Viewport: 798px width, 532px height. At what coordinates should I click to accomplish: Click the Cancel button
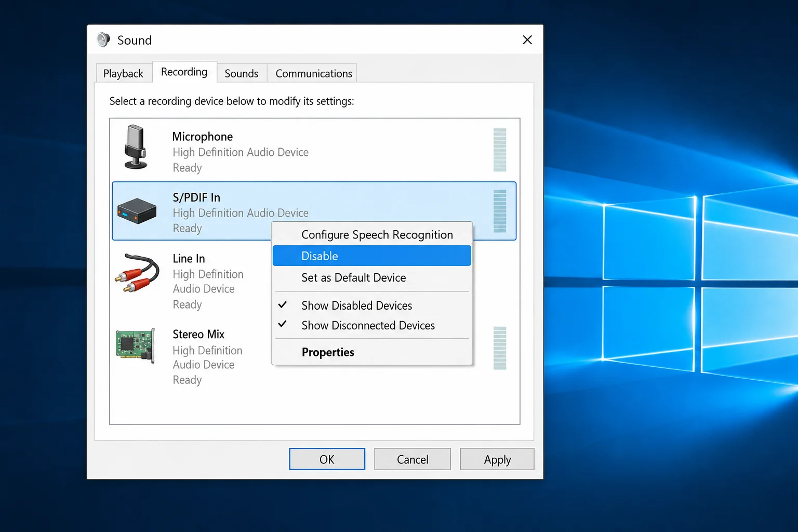pyautogui.click(x=413, y=459)
